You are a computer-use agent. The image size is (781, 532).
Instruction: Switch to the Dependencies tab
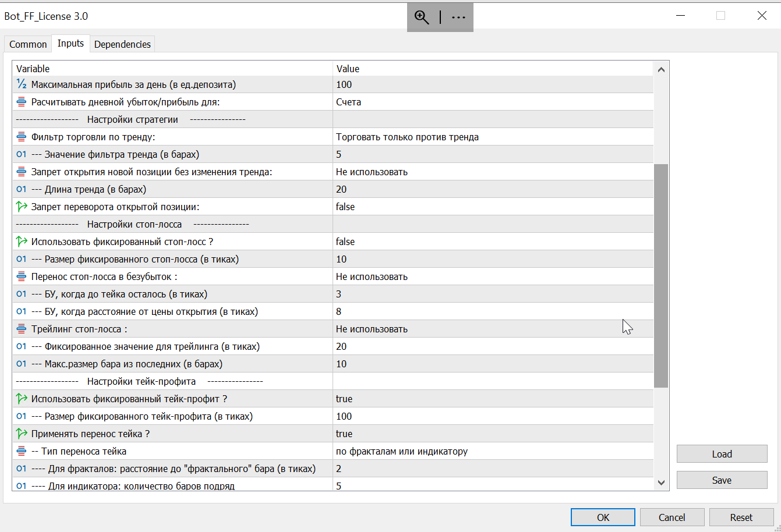coord(122,44)
